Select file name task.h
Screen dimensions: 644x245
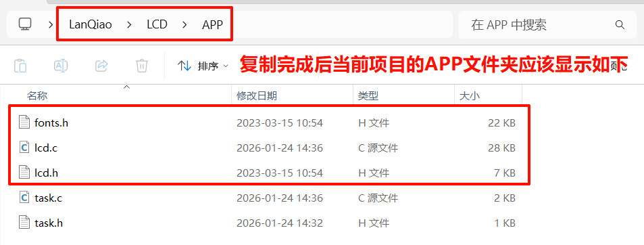[x=49, y=223]
